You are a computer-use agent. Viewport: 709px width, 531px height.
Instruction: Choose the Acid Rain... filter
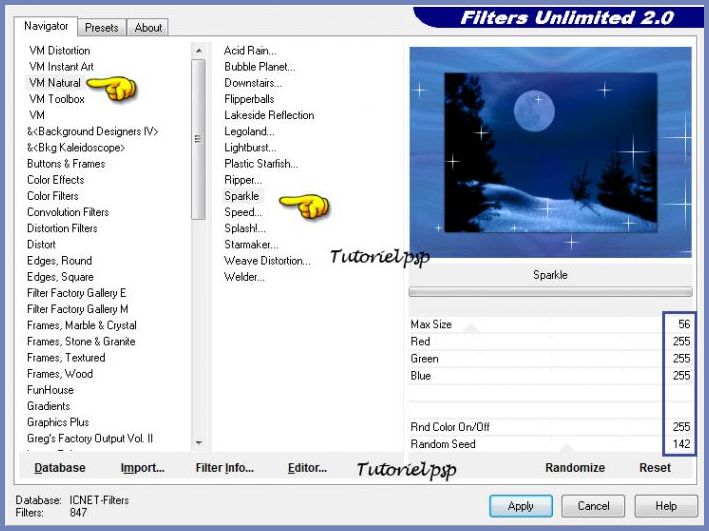(x=250, y=51)
